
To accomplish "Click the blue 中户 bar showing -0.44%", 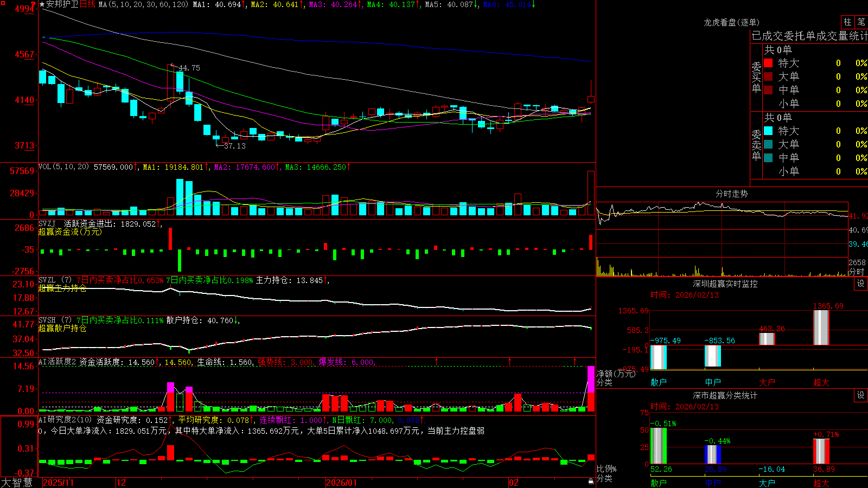I will (x=713, y=454).
